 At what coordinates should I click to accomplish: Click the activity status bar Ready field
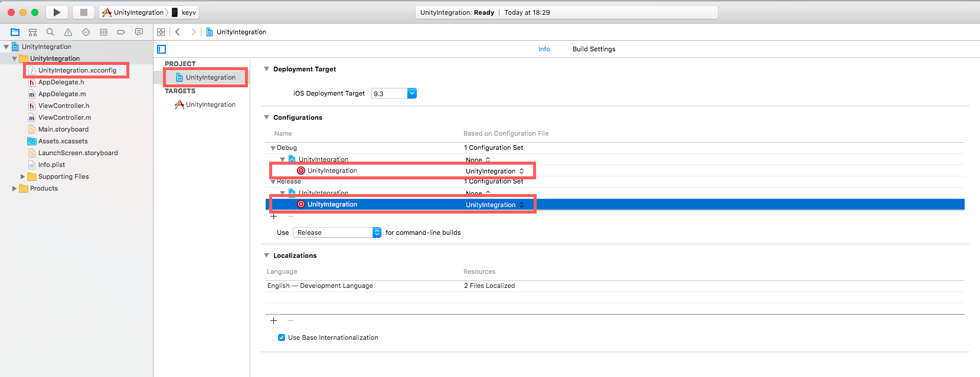pyautogui.click(x=567, y=12)
